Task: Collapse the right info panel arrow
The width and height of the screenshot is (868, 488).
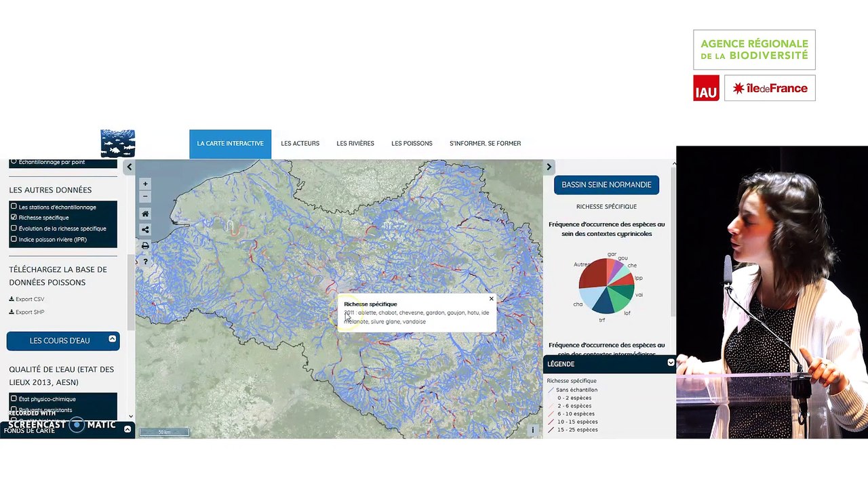Action: point(549,167)
